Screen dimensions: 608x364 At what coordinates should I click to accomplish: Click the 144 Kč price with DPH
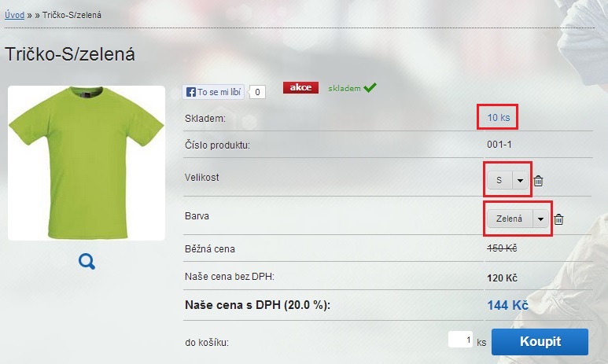507,306
